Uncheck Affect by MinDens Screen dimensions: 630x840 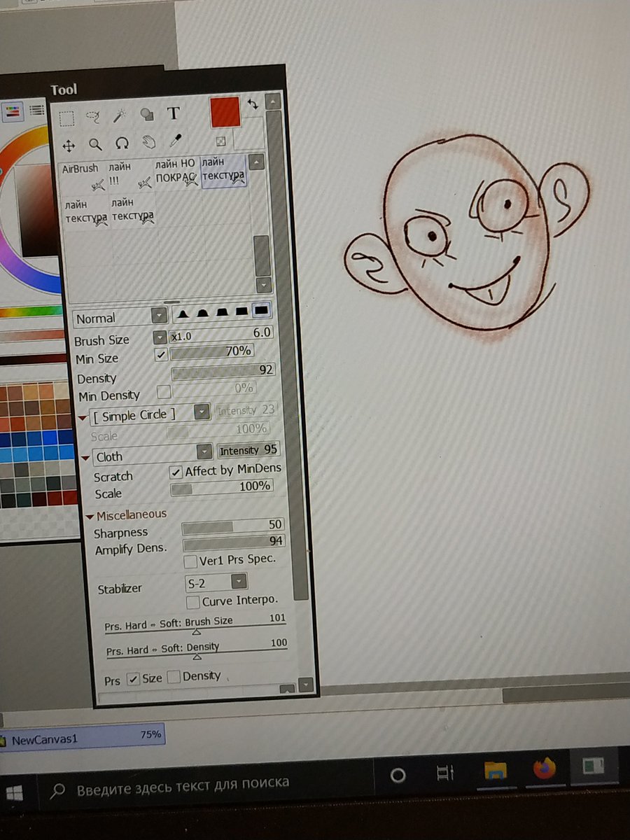point(176,472)
